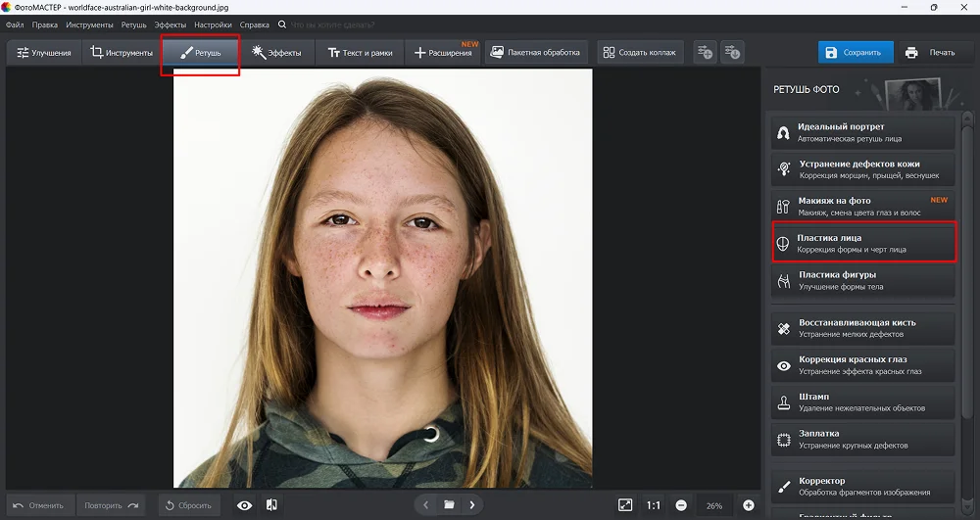Open the Текст и рамки tab
Viewport: 980px width, 520px height.
(x=360, y=53)
